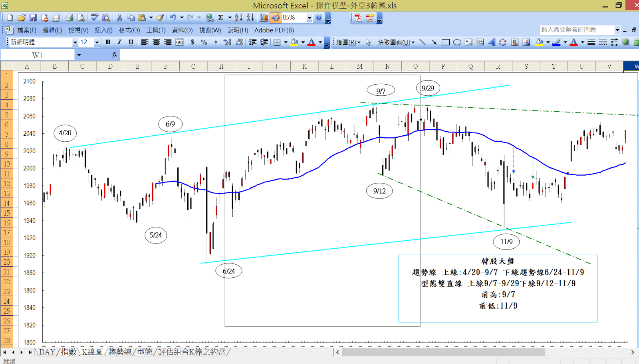Click the Insert Function fx button
Image resolution: width=639 pixels, height=364 pixels.
point(115,55)
